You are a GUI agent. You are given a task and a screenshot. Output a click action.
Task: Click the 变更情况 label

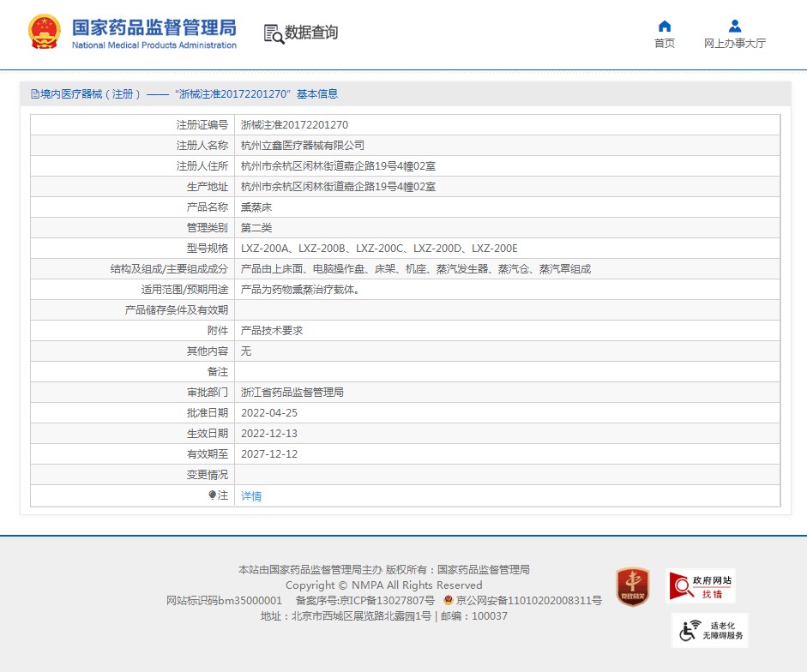point(208,475)
